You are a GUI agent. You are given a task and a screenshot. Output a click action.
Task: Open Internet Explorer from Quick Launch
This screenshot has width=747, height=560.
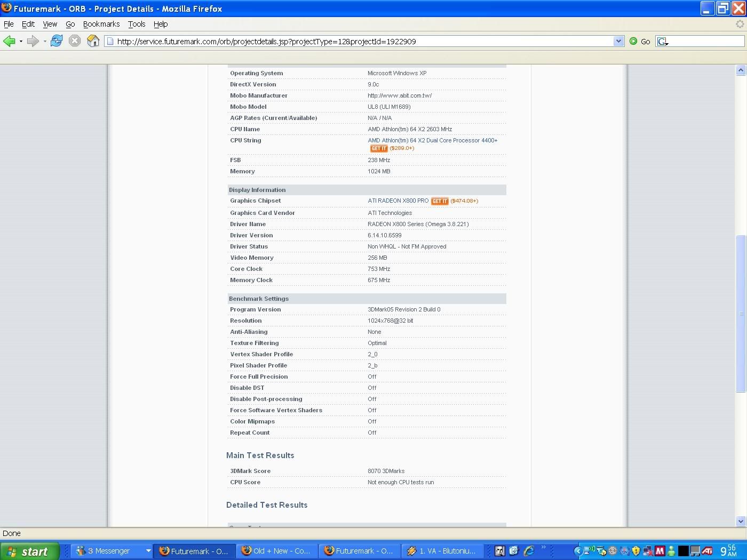tap(529, 551)
